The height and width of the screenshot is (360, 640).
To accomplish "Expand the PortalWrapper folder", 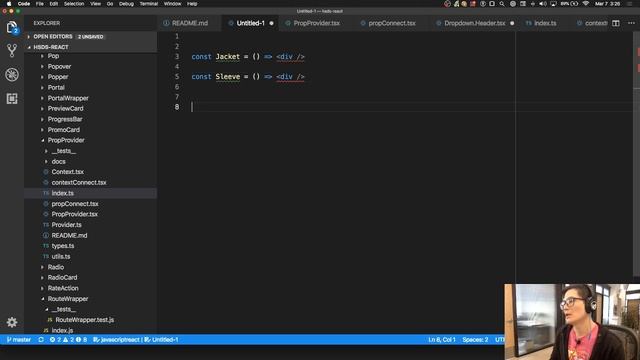I will pos(68,98).
